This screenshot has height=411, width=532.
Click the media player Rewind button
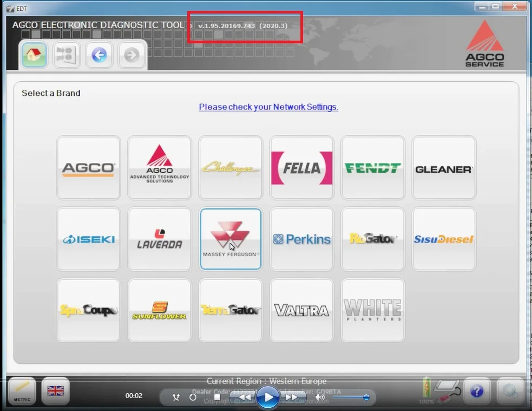tap(244, 397)
